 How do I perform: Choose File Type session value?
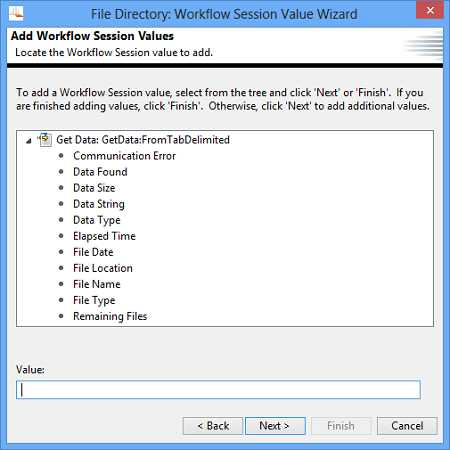(x=94, y=300)
